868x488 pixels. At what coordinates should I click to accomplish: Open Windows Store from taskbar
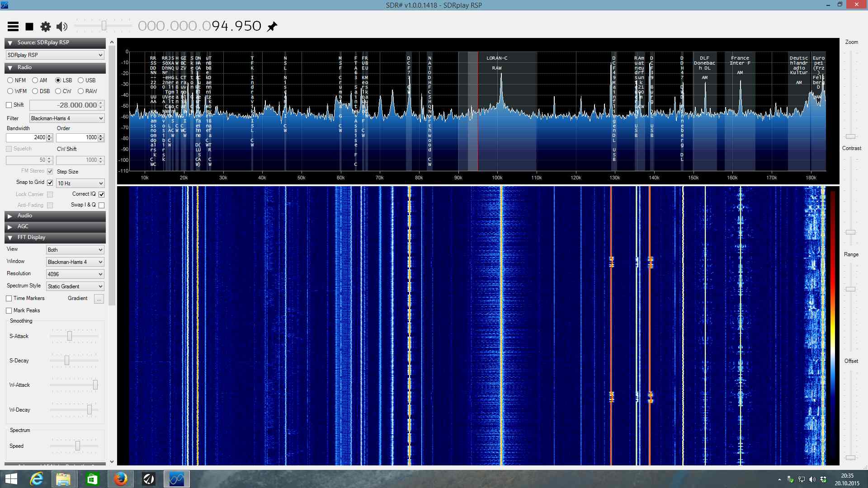[x=92, y=479]
